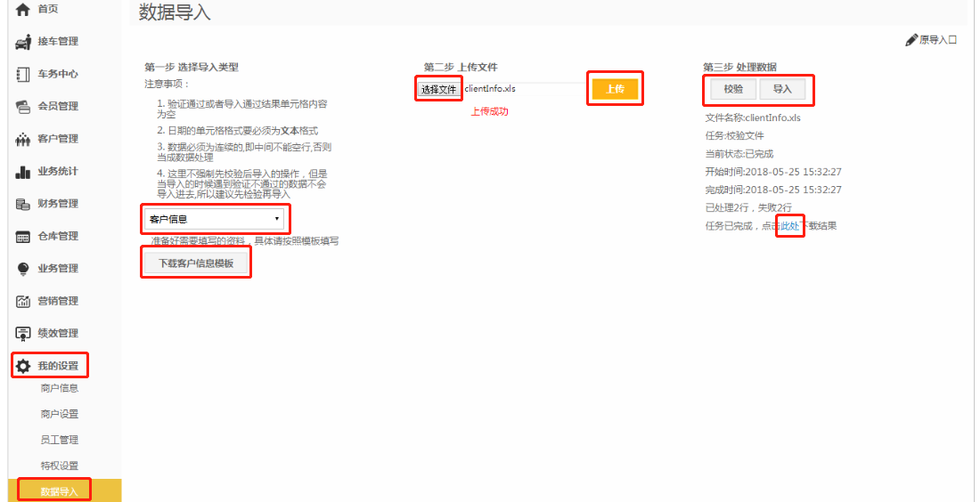Viewport: 980px width, 502px height.
Task: Click the people icon for 客户管理
Action: click(x=24, y=139)
